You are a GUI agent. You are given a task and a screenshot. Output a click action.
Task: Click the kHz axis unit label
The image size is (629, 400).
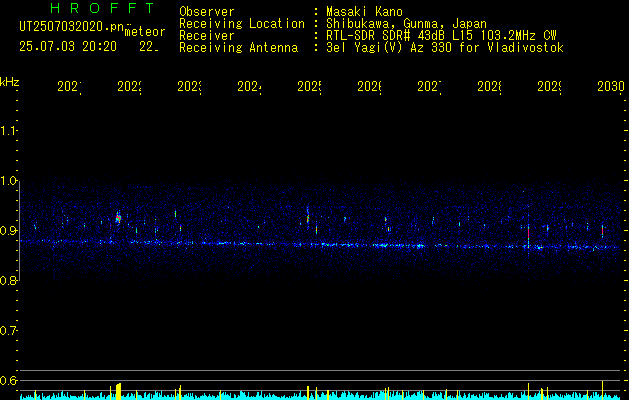[x=10, y=82]
